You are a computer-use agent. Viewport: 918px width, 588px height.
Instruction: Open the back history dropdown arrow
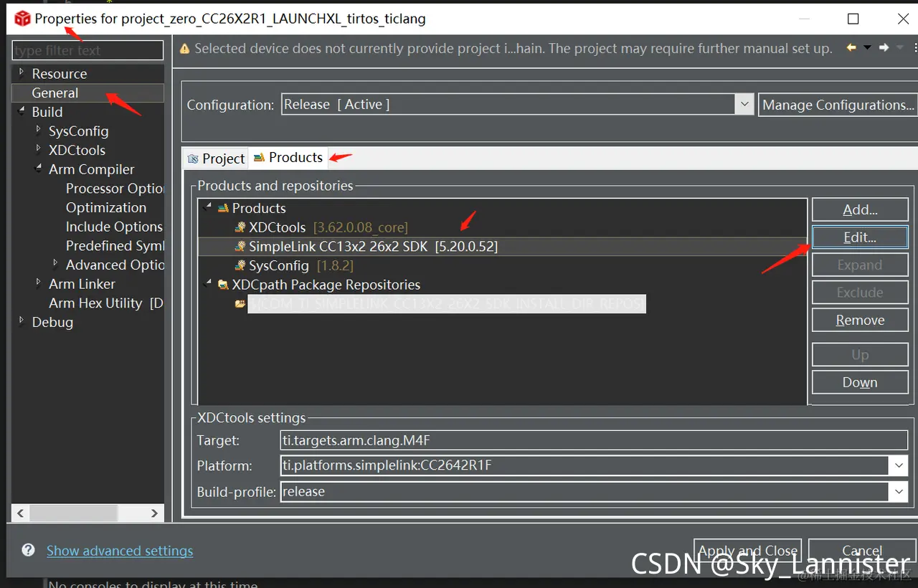pos(867,48)
